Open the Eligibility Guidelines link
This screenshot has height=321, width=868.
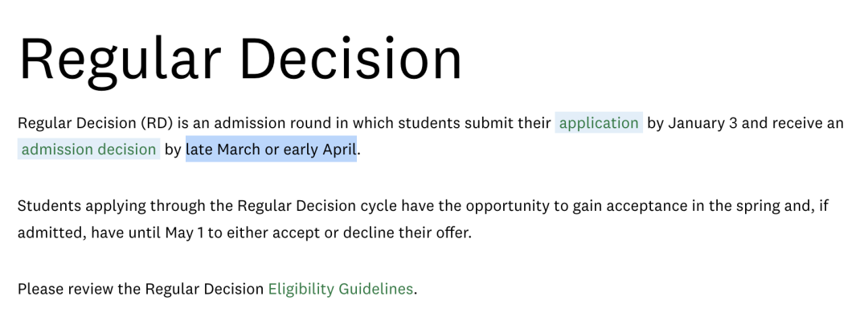pos(341,289)
